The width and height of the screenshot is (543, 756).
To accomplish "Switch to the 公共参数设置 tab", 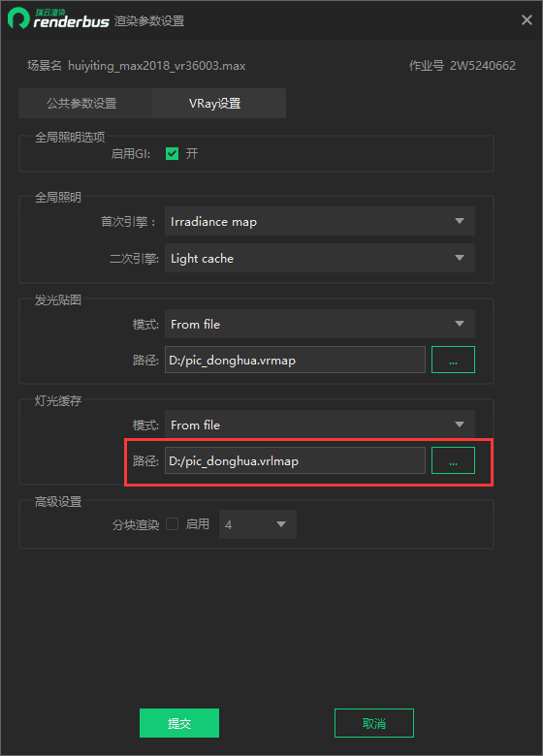I will 85,103.
